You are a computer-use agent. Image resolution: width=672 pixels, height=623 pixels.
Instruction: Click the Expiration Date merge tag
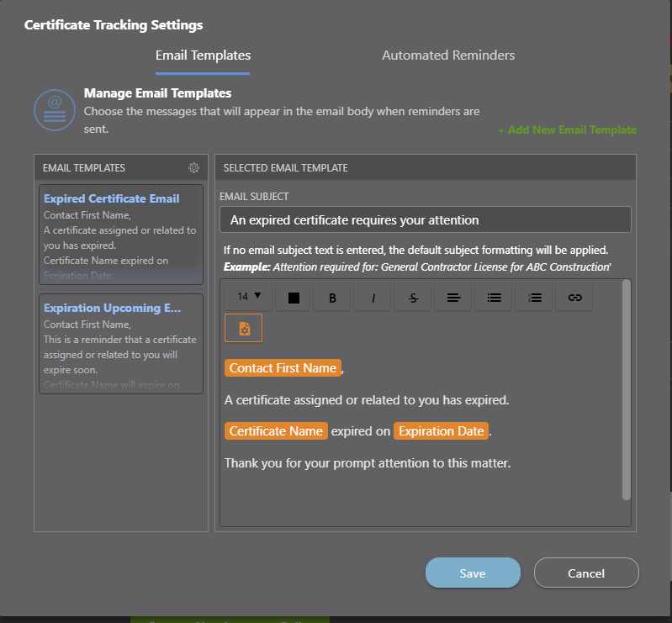(441, 431)
